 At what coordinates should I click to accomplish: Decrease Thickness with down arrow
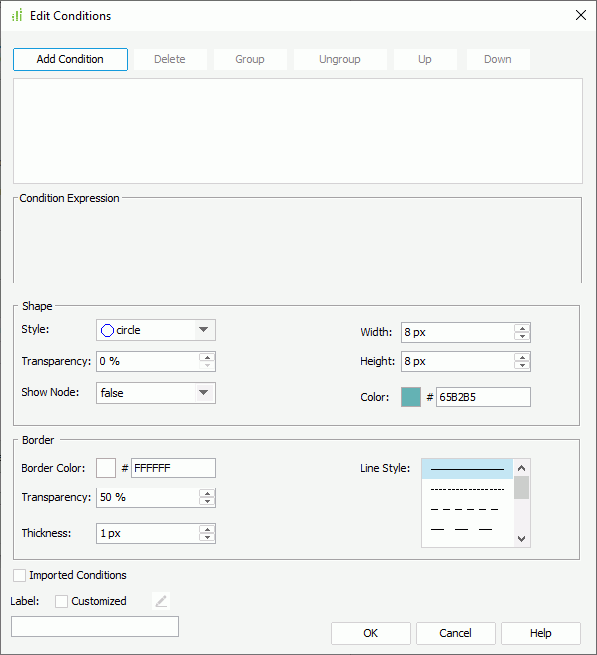coord(207,538)
